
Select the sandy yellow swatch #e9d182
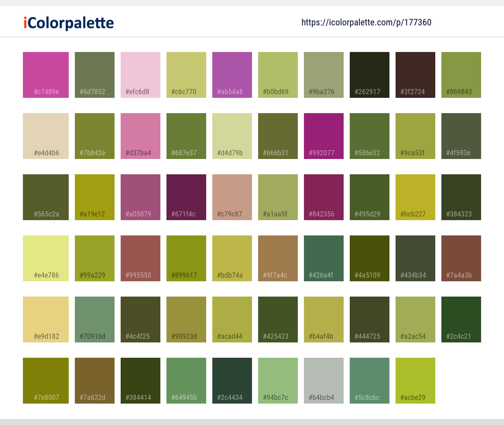click(x=46, y=319)
